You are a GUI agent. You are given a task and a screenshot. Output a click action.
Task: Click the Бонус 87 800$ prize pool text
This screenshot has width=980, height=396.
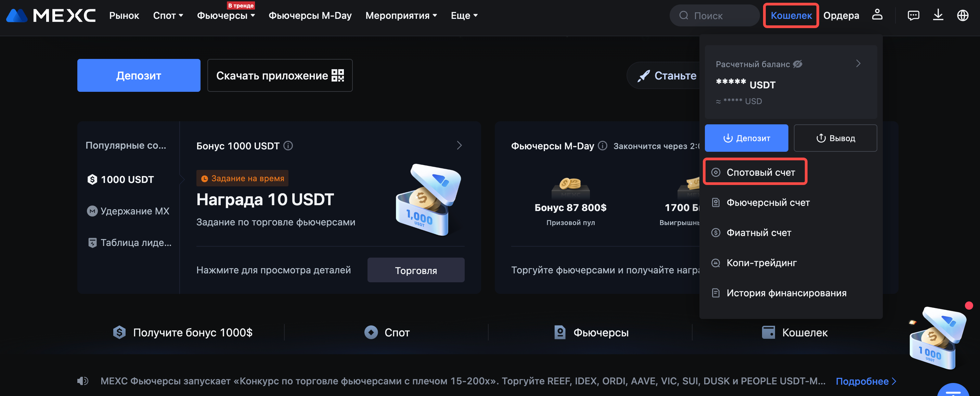pyautogui.click(x=570, y=208)
